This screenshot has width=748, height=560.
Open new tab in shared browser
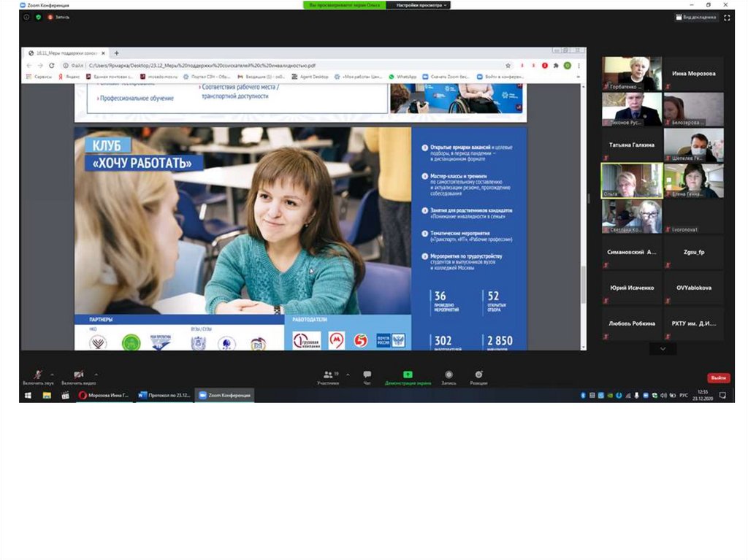[x=116, y=53]
